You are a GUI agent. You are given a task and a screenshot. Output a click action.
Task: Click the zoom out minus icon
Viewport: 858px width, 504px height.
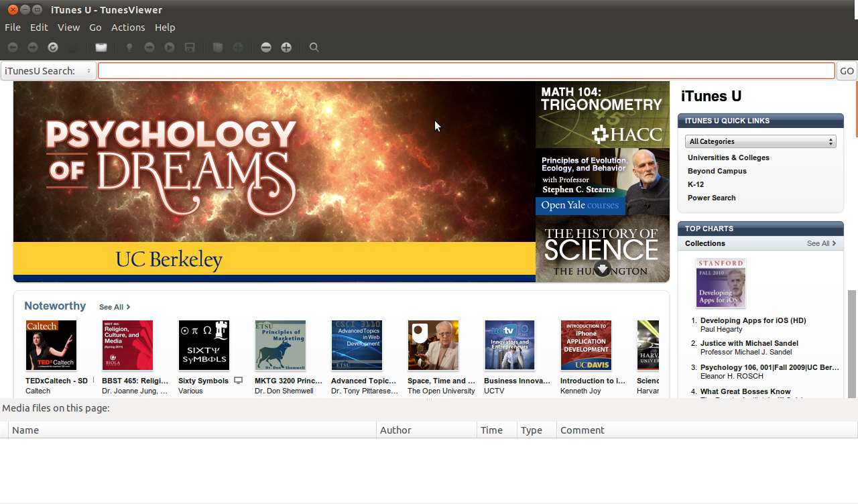[266, 48]
